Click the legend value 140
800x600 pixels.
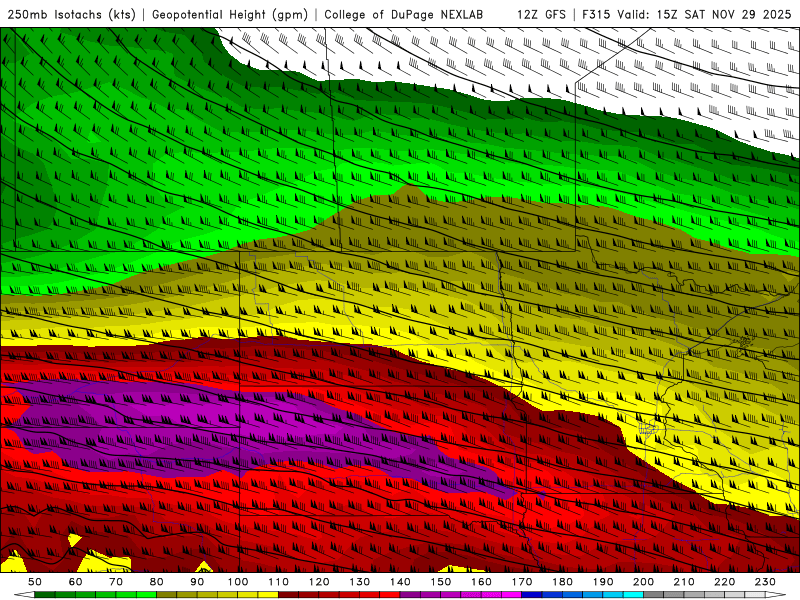[x=401, y=582]
